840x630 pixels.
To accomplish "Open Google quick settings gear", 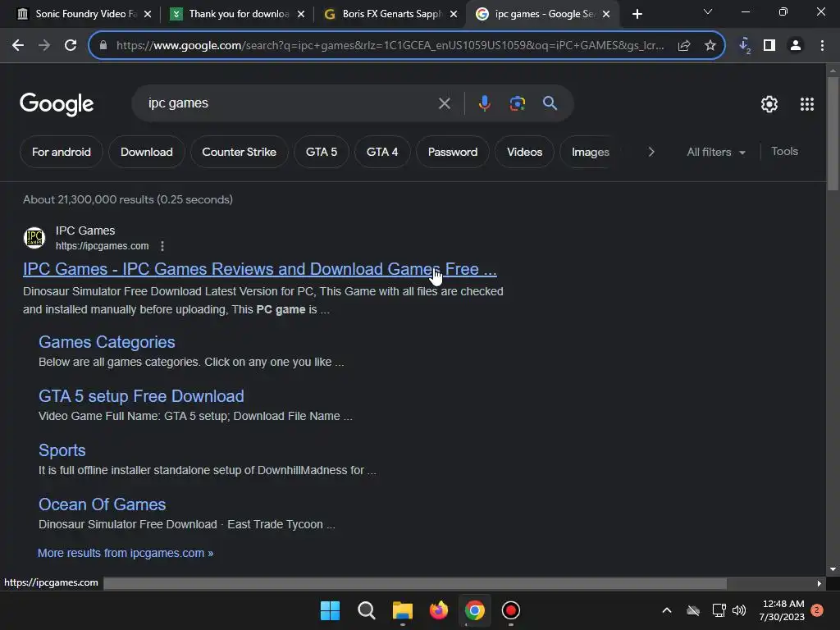I will [769, 104].
